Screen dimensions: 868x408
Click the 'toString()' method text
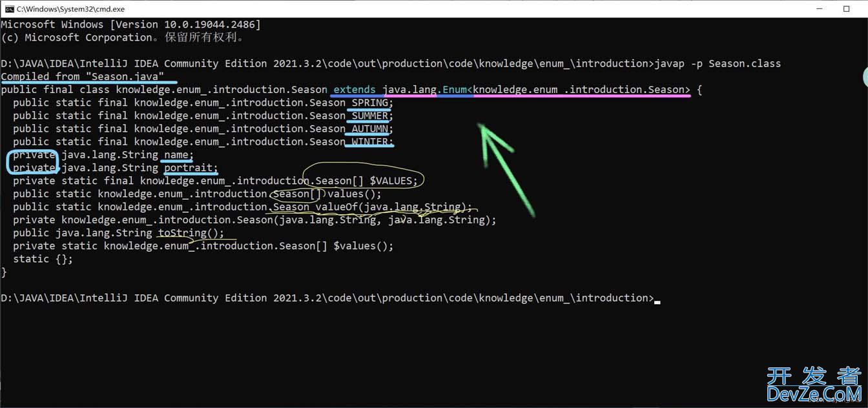189,232
